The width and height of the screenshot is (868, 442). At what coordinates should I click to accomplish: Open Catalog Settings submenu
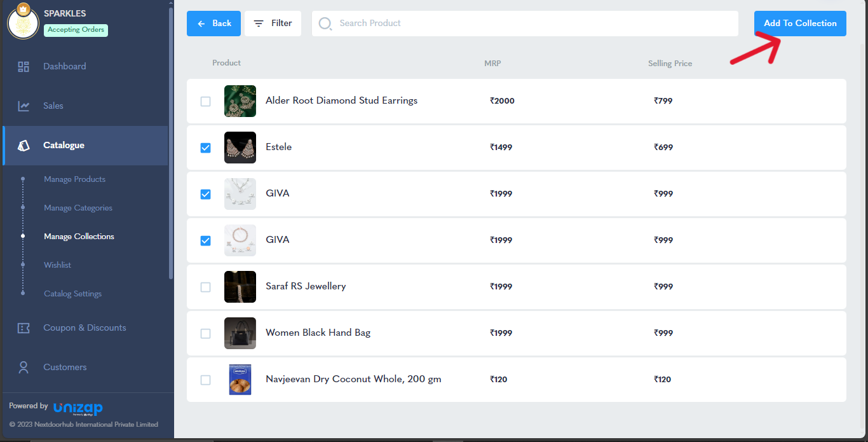click(x=72, y=294)
